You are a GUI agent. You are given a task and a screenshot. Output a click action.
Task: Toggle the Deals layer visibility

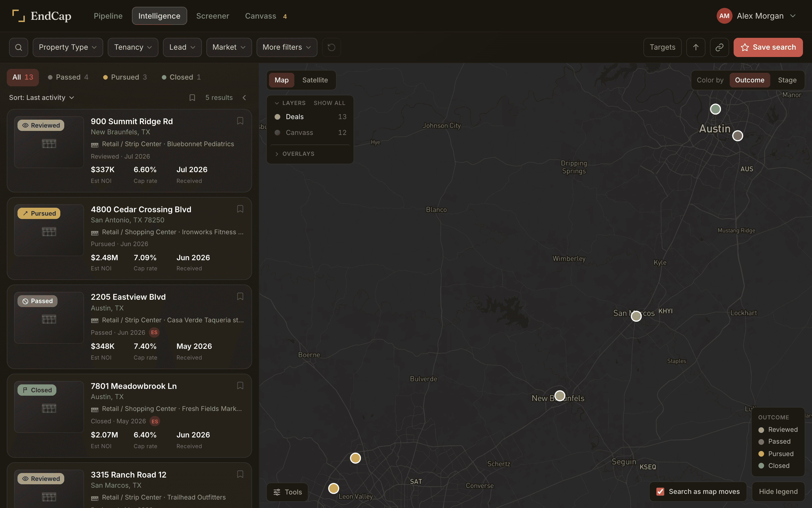[x=310, y=117]
